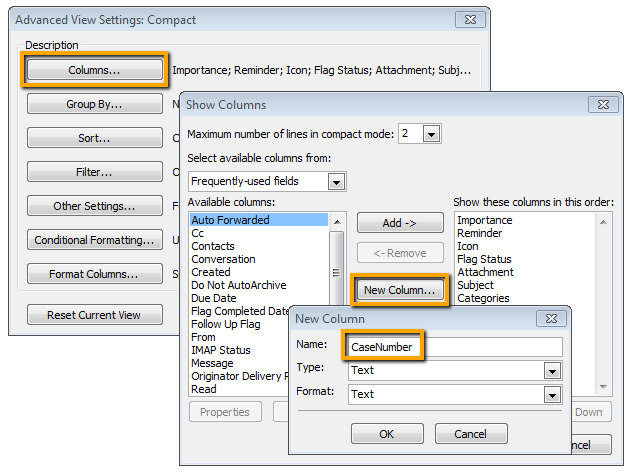Select Read in Available columns

pyautogui.click(x=240, y=389)
